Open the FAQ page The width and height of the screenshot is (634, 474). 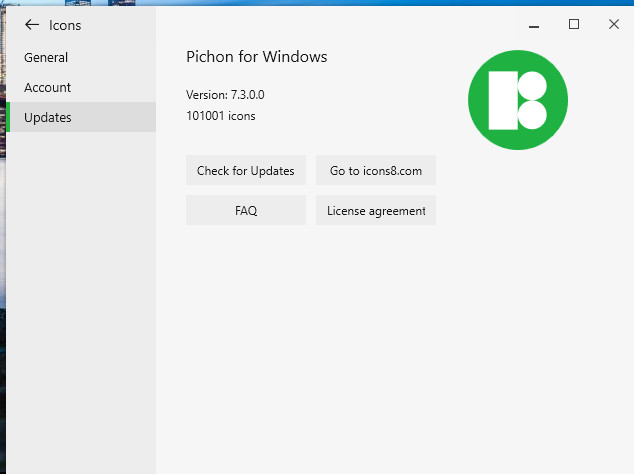246,211
